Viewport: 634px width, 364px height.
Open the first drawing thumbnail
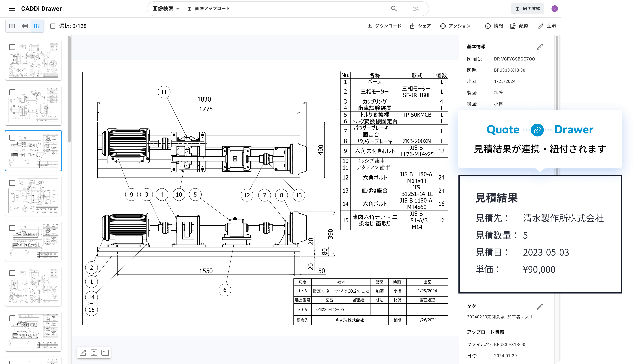pyautogui.click(x=33, y=60)
